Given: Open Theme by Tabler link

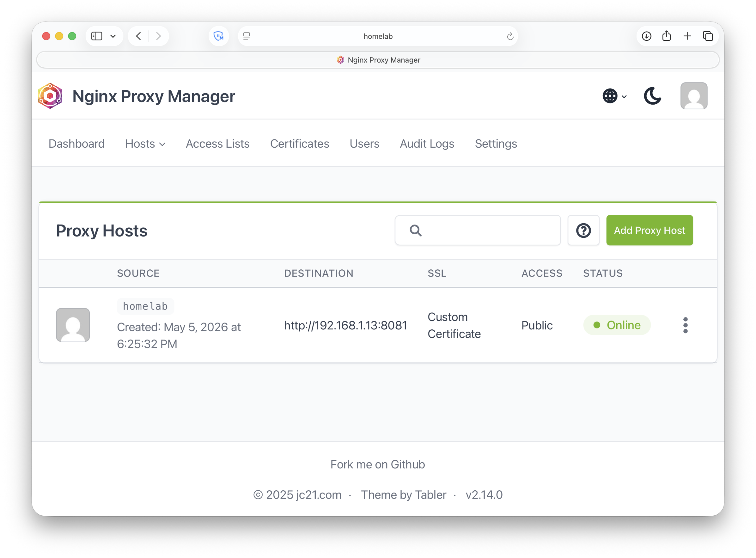Looking at the screenshot, I should (404, 495).
